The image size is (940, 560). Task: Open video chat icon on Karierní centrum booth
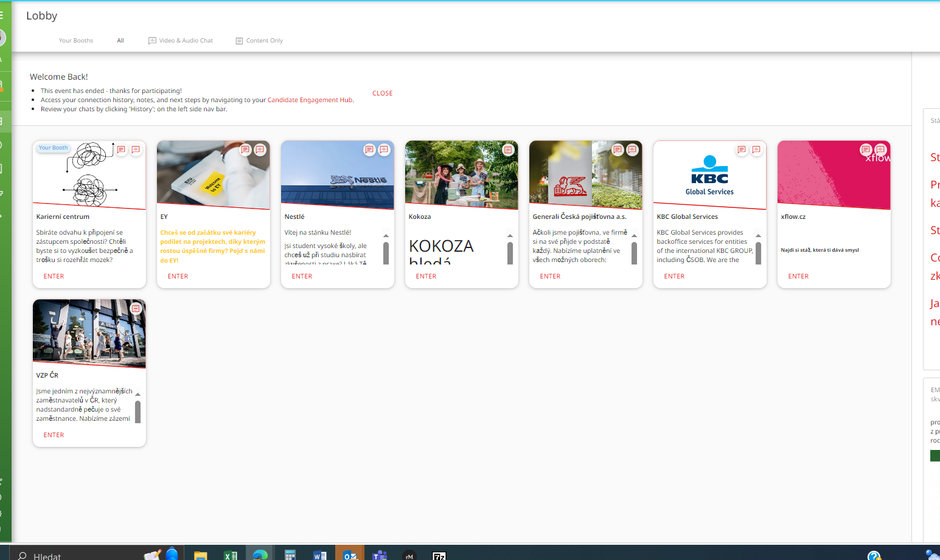(136, 150)
